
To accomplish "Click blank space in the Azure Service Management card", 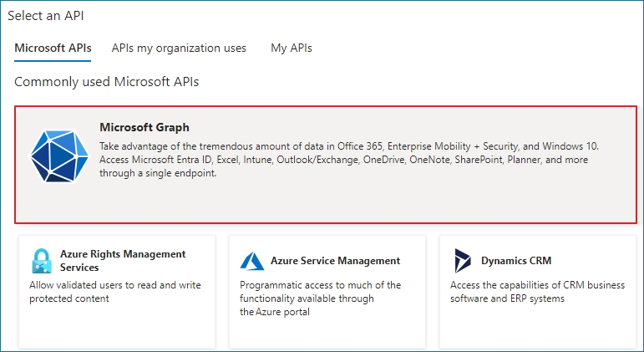I will click(327, 333).
